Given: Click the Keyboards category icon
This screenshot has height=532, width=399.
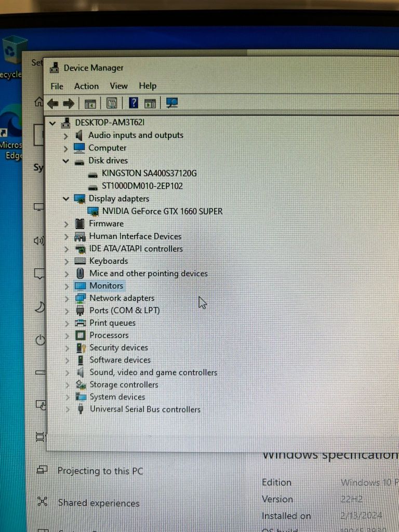Looking at the screenshot, I should point(80,261).
